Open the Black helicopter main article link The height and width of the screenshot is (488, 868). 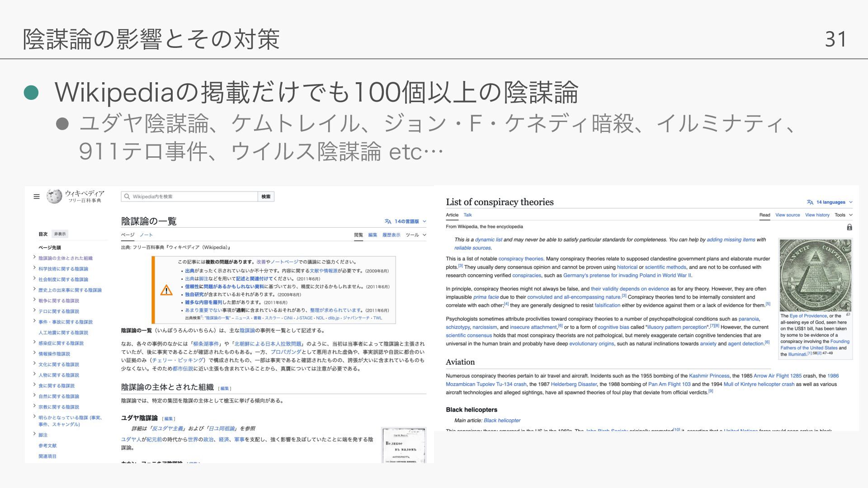tap(502, 420)
